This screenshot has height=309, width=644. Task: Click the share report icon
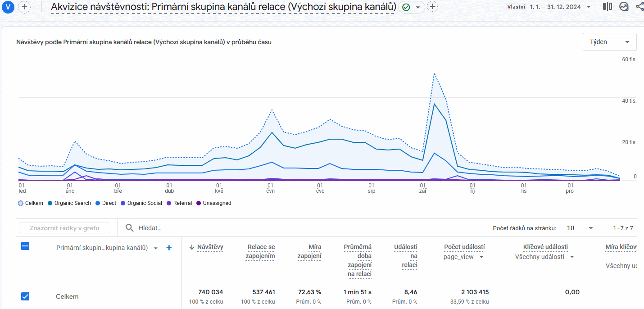639,7
